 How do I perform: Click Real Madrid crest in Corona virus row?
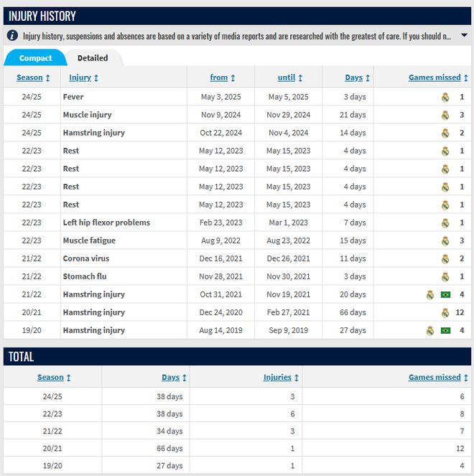pos(445,259)
